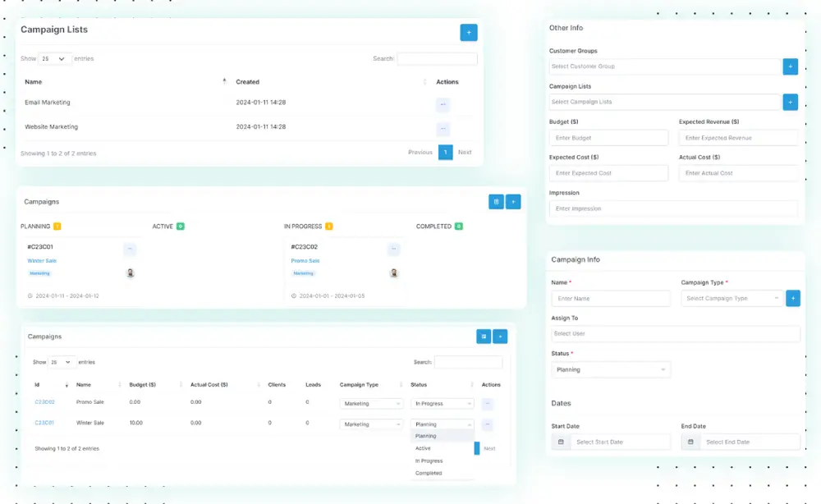Image resolution: width=821 pixels, height=504 pixels.
Task: Open the Show entries dropdown in Campaign Lists
Action: click(x=55, y=59)
